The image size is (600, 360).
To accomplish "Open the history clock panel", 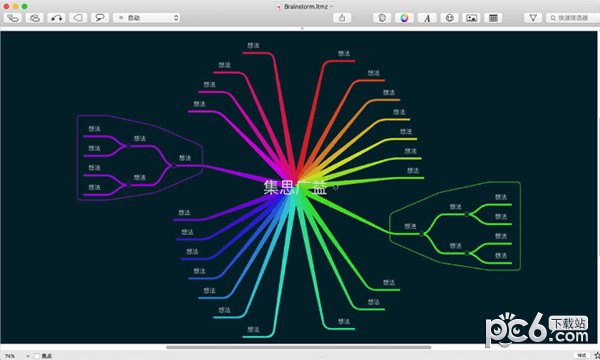I will pyautogui.click(x=382, y=18).
